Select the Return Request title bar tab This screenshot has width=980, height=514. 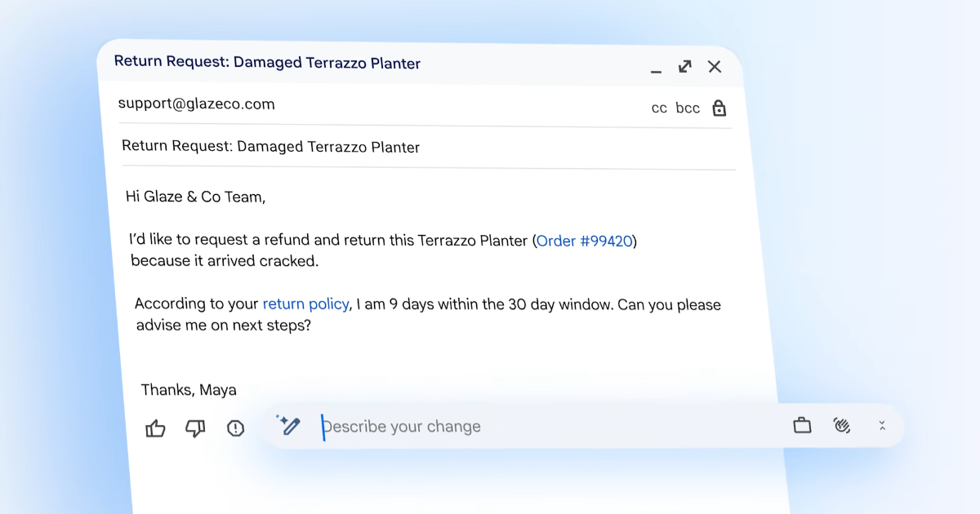click(x=268, y=63)
